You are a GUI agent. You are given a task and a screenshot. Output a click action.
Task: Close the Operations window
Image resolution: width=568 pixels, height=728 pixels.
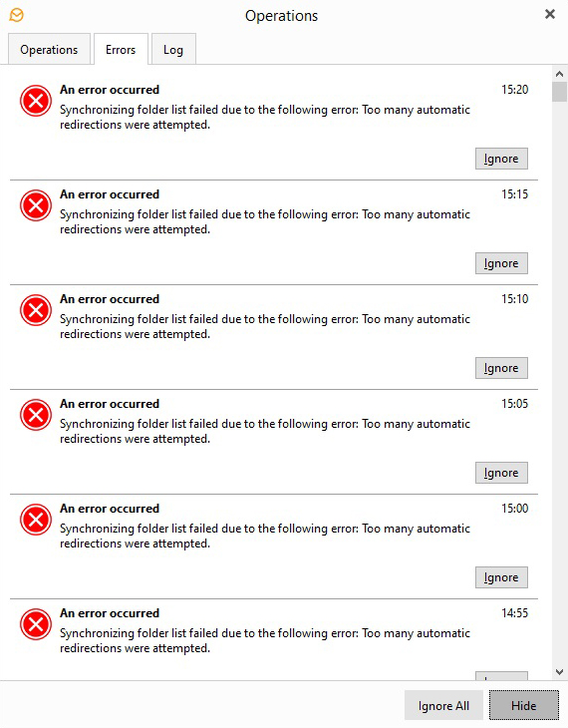point(550,14)
